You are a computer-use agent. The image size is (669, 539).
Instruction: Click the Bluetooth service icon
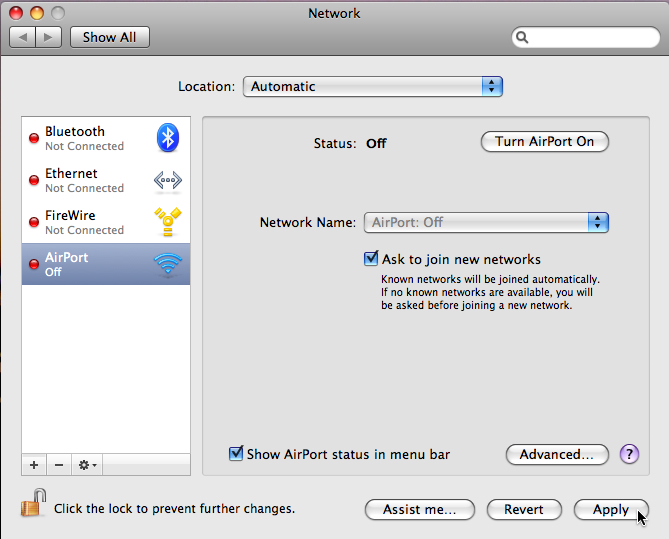[x=168, y=137]
